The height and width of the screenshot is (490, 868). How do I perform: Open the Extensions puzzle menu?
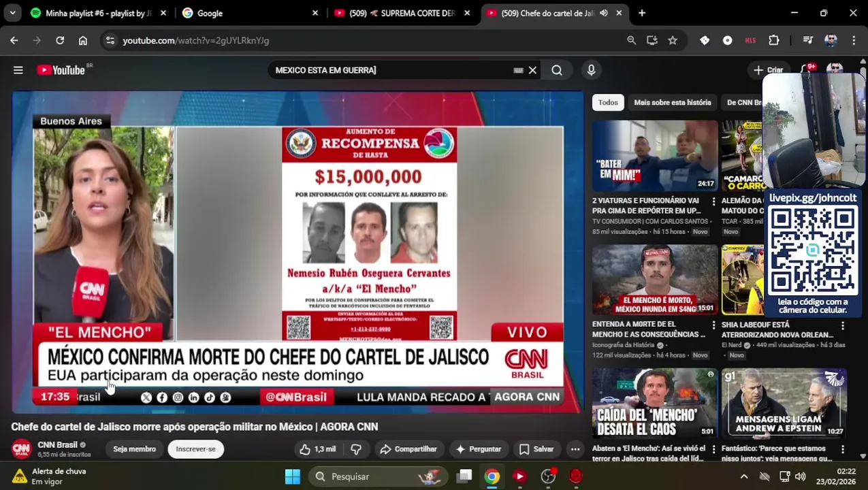774,41
